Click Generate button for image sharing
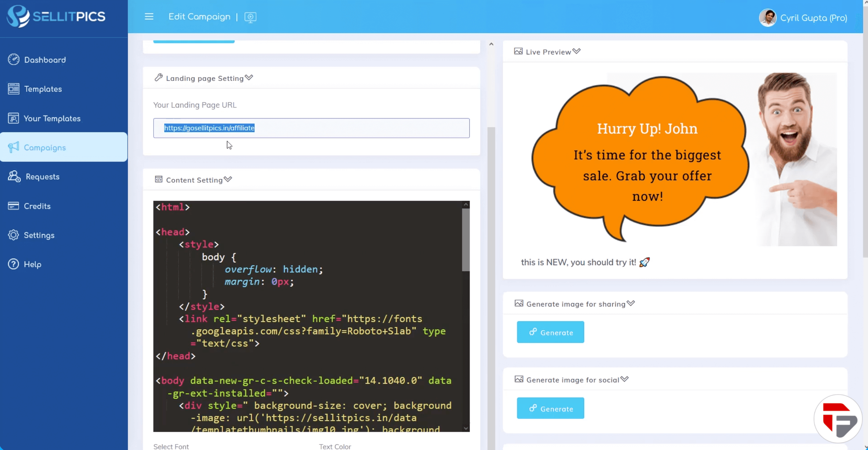Viewport: 868px width, 450px height. 550,332
